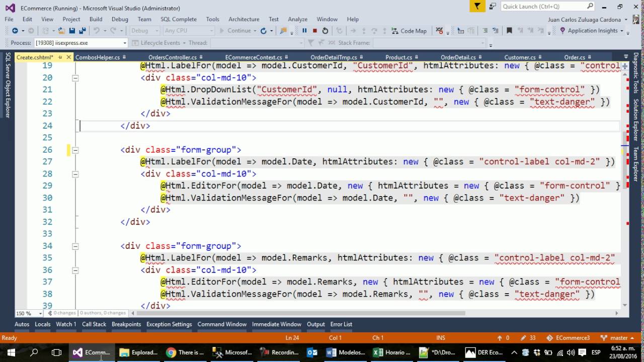Stop debugging with the red square
Image resolution: width=644 pixels, height=362 pixels.
coord(314,31)
